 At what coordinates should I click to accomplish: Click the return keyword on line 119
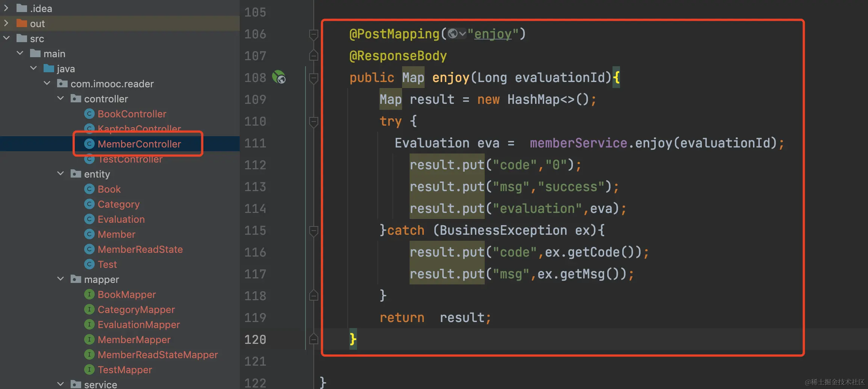pos(402,318)
